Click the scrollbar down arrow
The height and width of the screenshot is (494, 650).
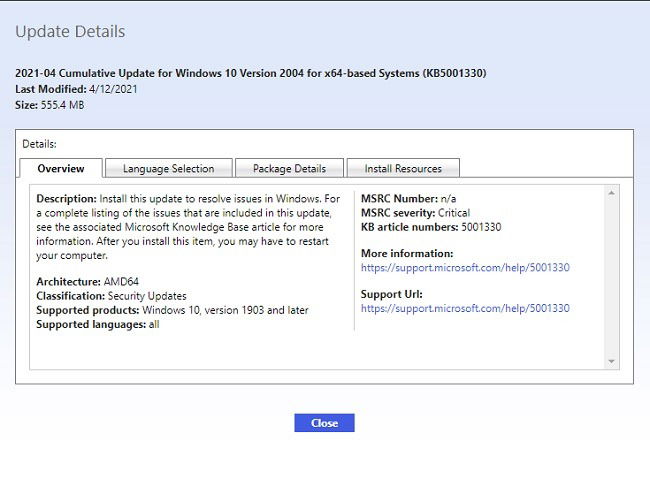click(x=611, y=361)
